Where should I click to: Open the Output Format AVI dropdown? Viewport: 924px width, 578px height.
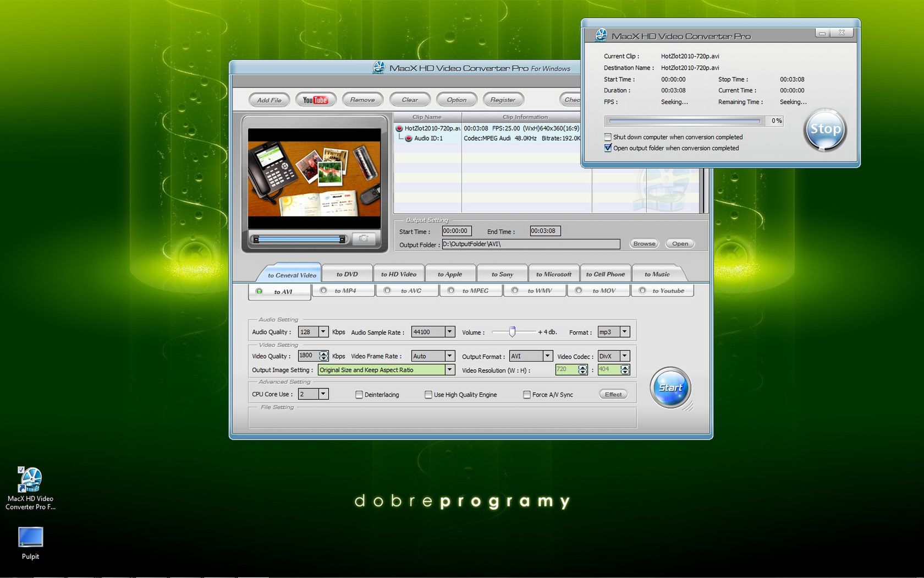tap(547, 356)
